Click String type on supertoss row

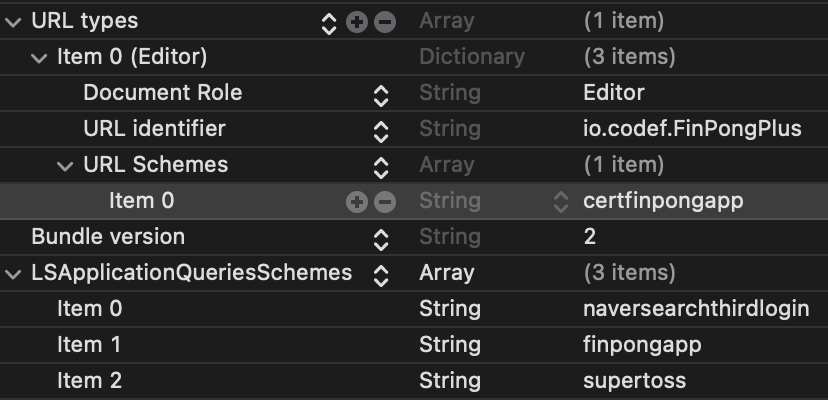coord(450,381)
